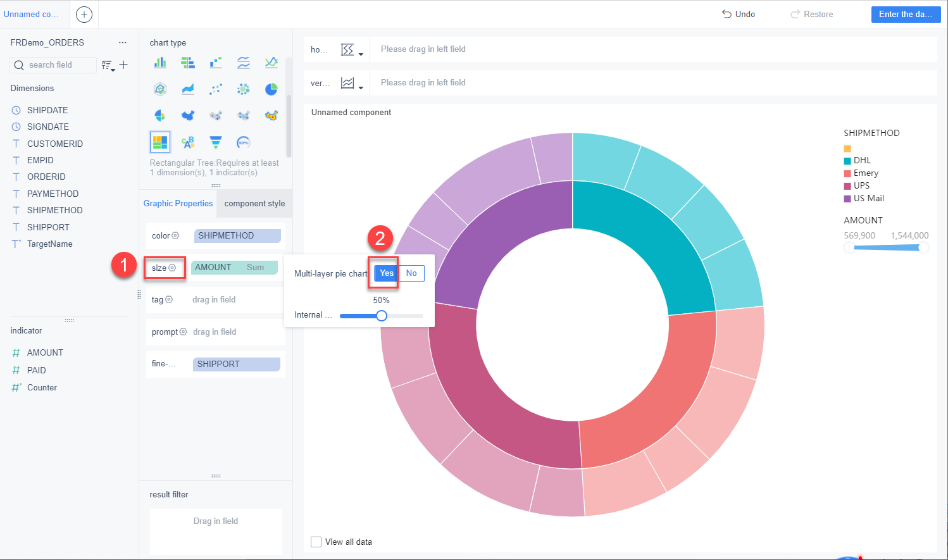Click the Enter the dashboard button

pos(906,14)
